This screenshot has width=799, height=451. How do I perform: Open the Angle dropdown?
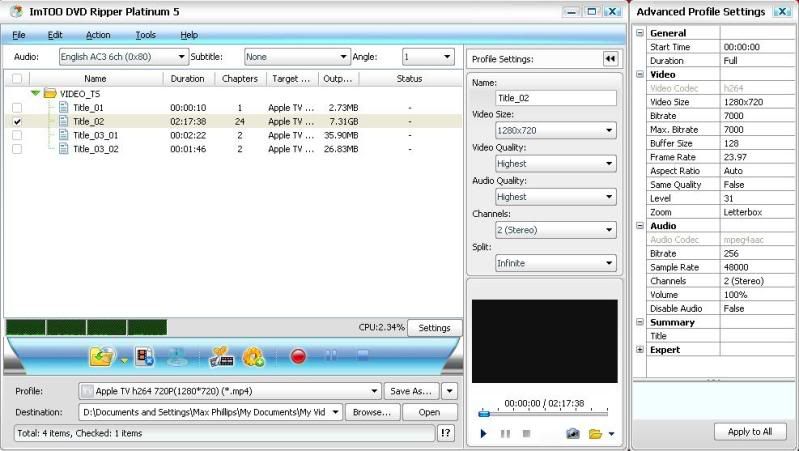[x=428, y=57]
